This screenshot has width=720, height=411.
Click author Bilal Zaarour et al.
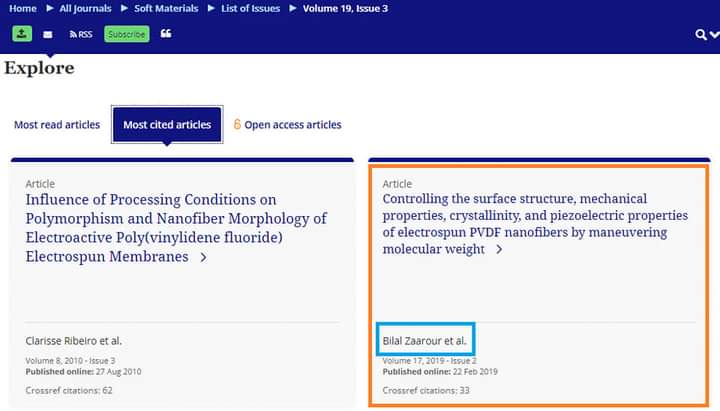click(x=425, y=341)
